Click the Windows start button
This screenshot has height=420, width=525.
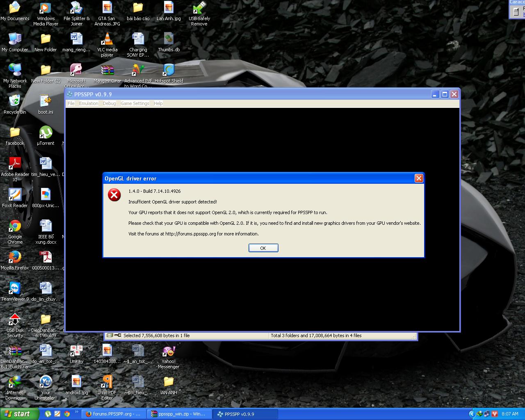[x=19, y=414]
